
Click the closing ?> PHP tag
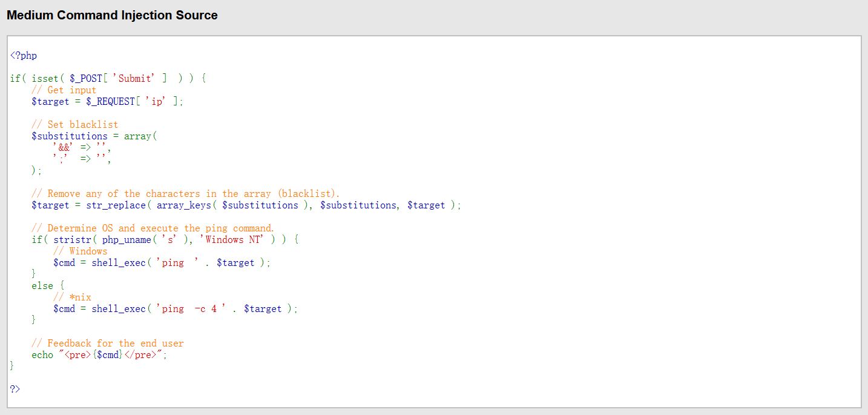[15, 389]
